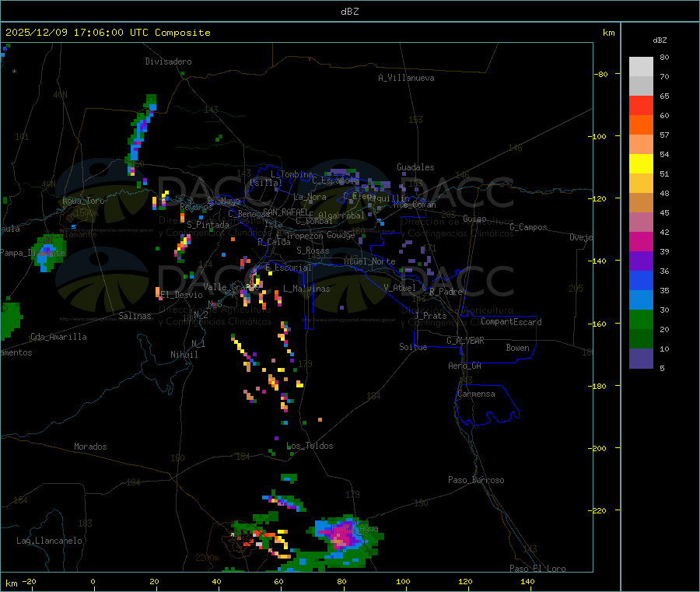Click the Bowen location label
The width and height of the screenshot is (700, 592).
517,348
